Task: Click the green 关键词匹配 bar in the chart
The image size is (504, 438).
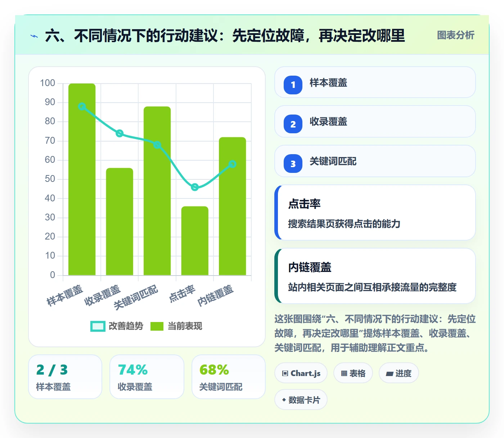Action: tap(157, 191)
